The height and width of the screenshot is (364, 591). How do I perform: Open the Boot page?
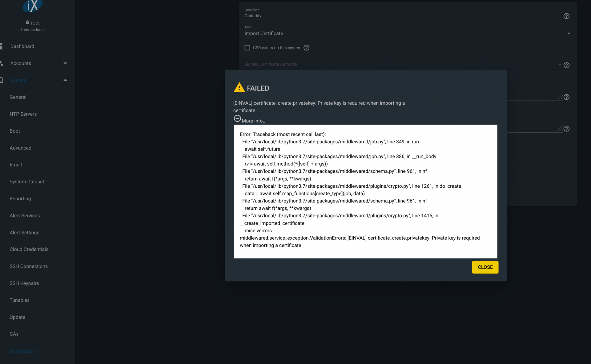(x=15, y=131)
